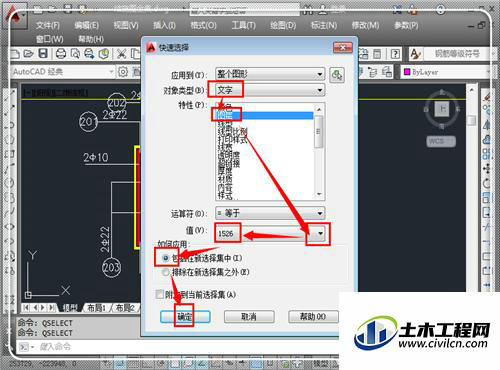Open the 帮助(H) menu
This screenshot has height=370, width=500.
point(91,39)
